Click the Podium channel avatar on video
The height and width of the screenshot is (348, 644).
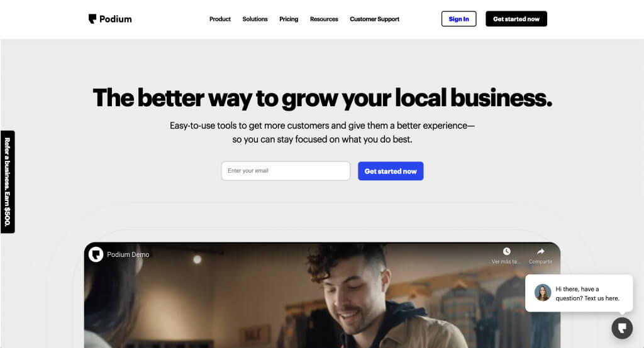click(96, 254)
